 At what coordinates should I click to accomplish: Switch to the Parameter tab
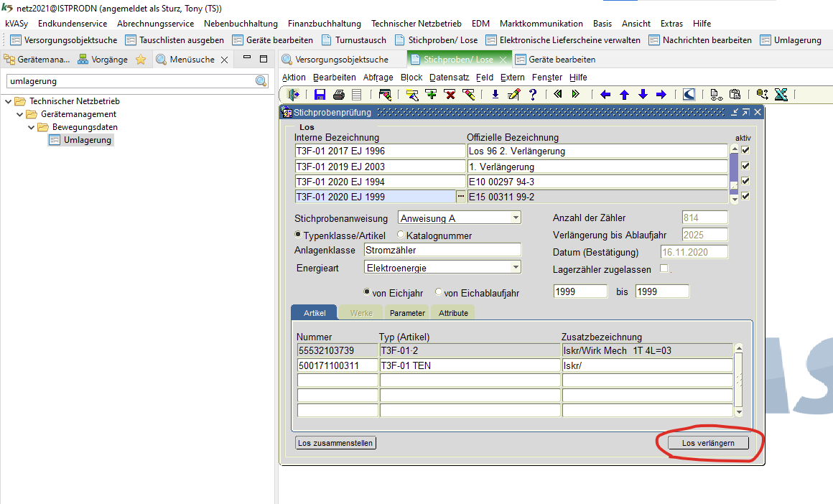[x=407, y=313]
